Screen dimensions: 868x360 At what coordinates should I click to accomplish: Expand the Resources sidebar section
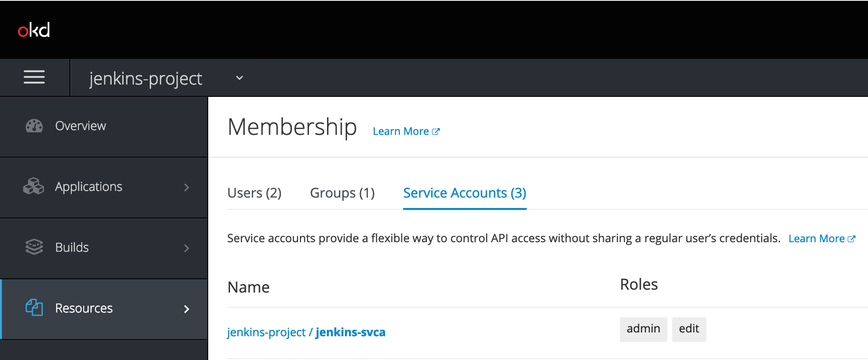coord(186,309)
